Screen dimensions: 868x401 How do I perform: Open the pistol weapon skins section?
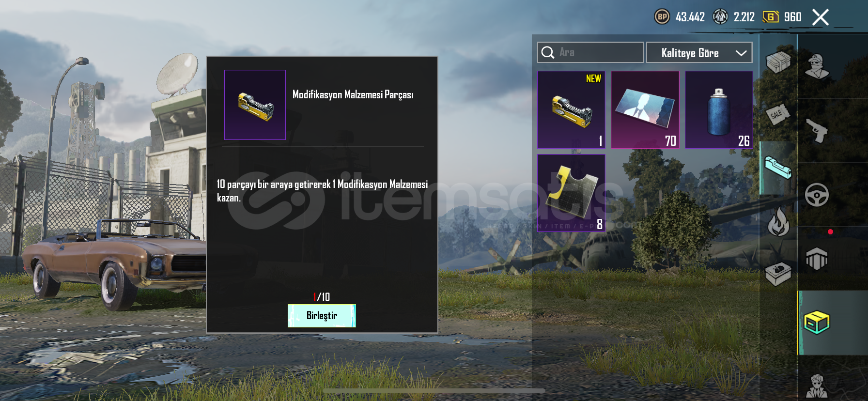(x=817, y=130)
